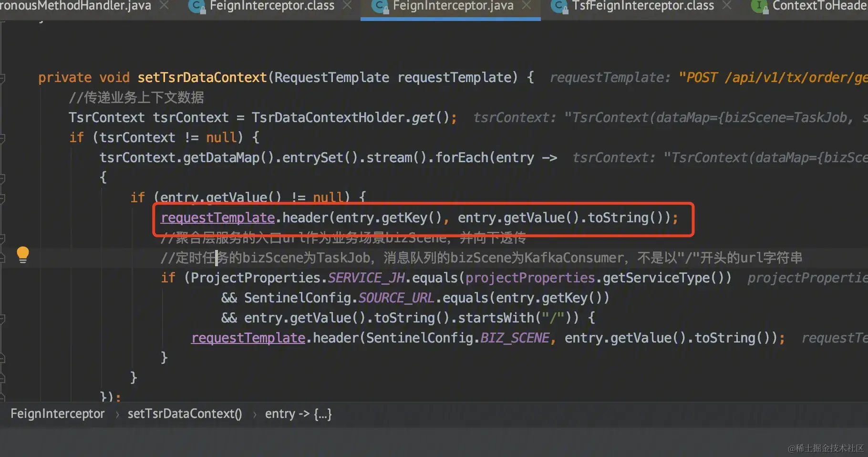
Task: Click setTsrDataContext in the method declaration
Action: 202,77
